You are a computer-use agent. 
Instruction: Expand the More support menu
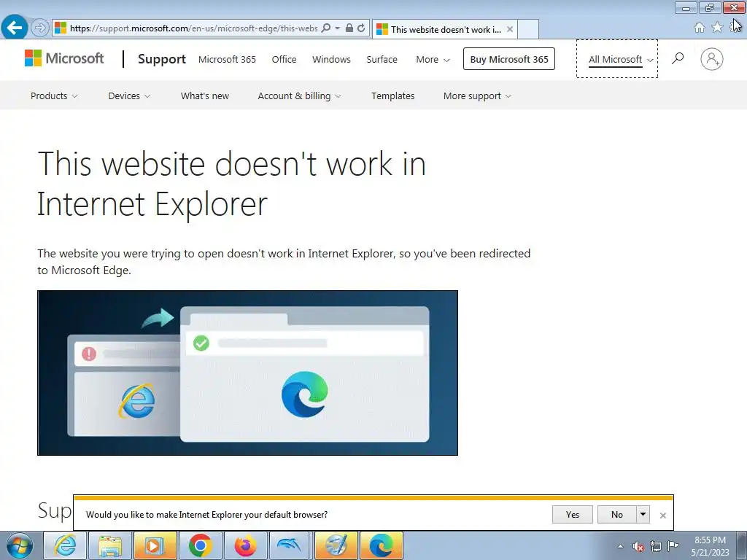tap(477, 96)
